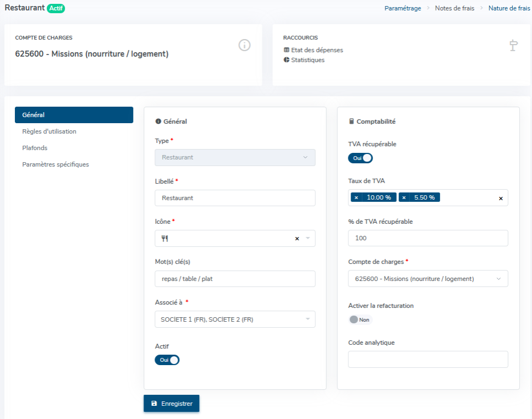Switch to the Règles d'utilisation tab
The height and width of the screenshot is (419, 532).
click(x=49, y=131)
